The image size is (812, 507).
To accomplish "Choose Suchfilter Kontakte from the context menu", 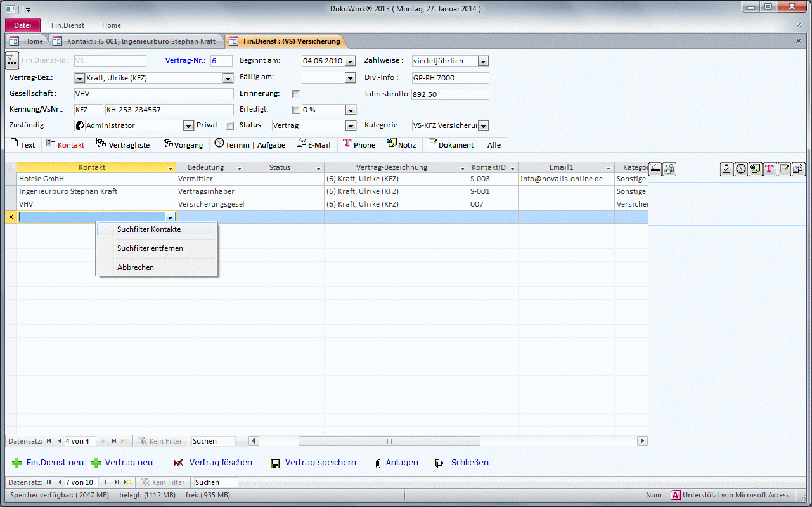I will point(149,229).
